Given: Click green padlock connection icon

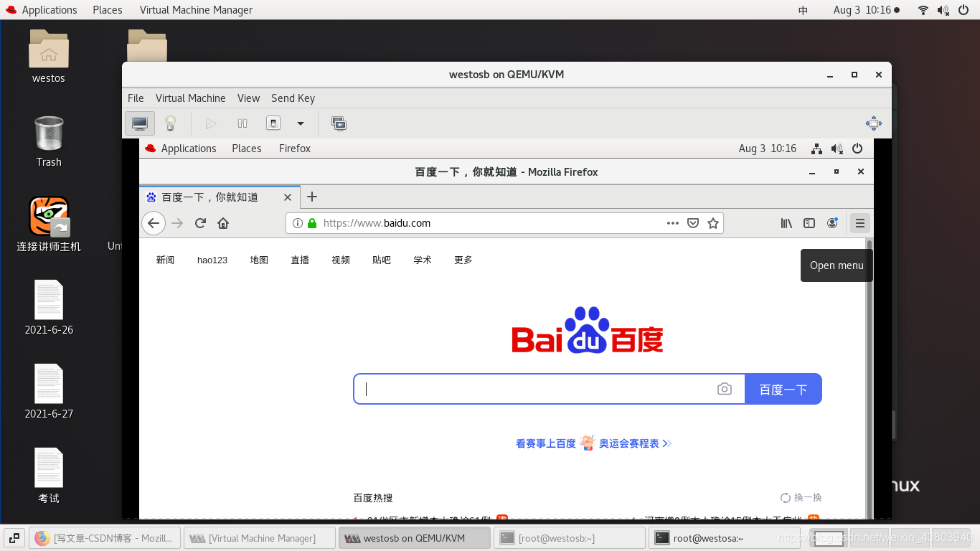Looking at the screenshot, I should (x=312, y=223).
